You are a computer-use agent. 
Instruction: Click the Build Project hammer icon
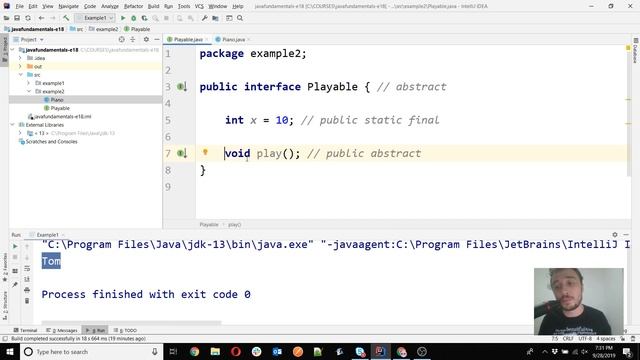coord(66,18)
